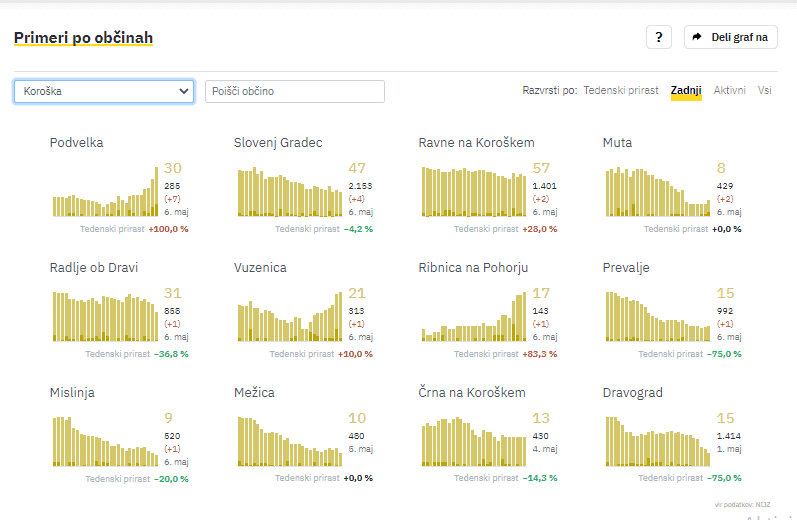Click the question mark help button
Screen dimensions: 797x520
(x=658, y=37)
